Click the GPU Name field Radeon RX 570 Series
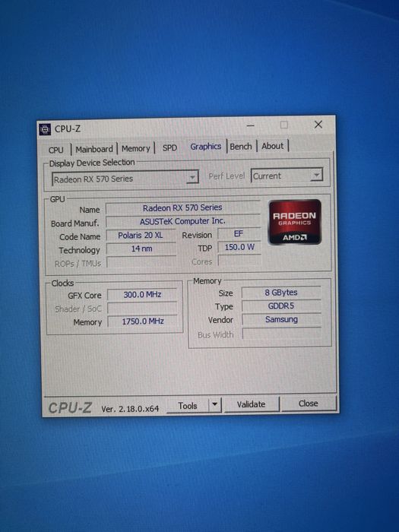399x532 pixels. click(x=182, y=207)
